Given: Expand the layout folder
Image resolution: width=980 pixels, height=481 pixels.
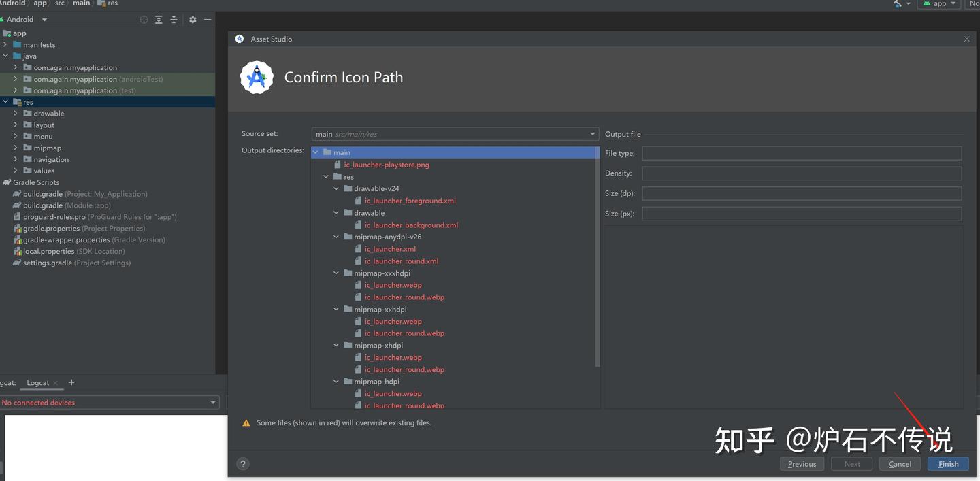Looking at the screenshot, I should 16,125.
